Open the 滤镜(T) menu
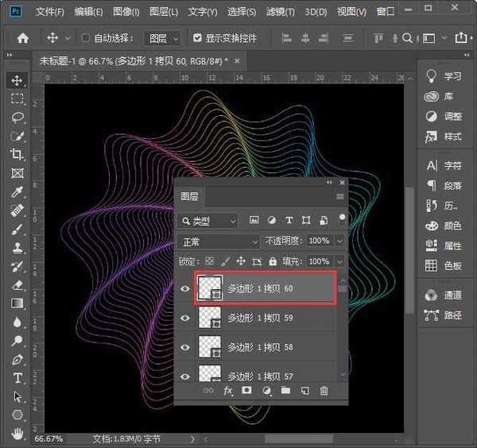477x448 pixels. 278,12
